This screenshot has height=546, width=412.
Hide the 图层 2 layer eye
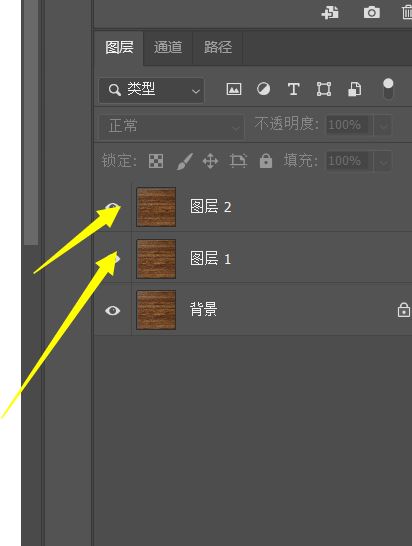[x=112, y=208]
